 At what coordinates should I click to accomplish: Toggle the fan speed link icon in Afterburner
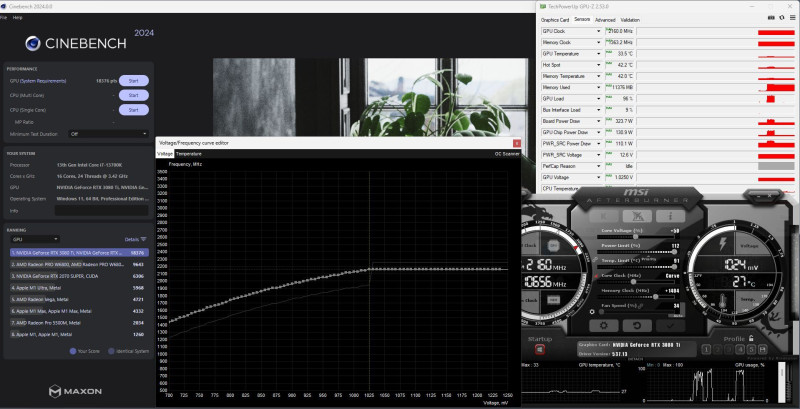pyautogui.click(x=639, y=305)
